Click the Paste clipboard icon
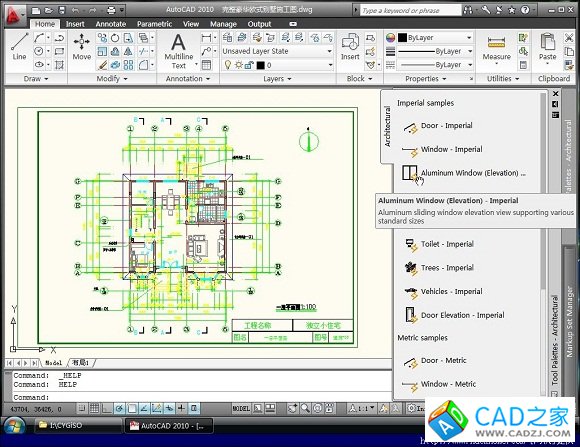580x447 pixels. tap(547, 48)
